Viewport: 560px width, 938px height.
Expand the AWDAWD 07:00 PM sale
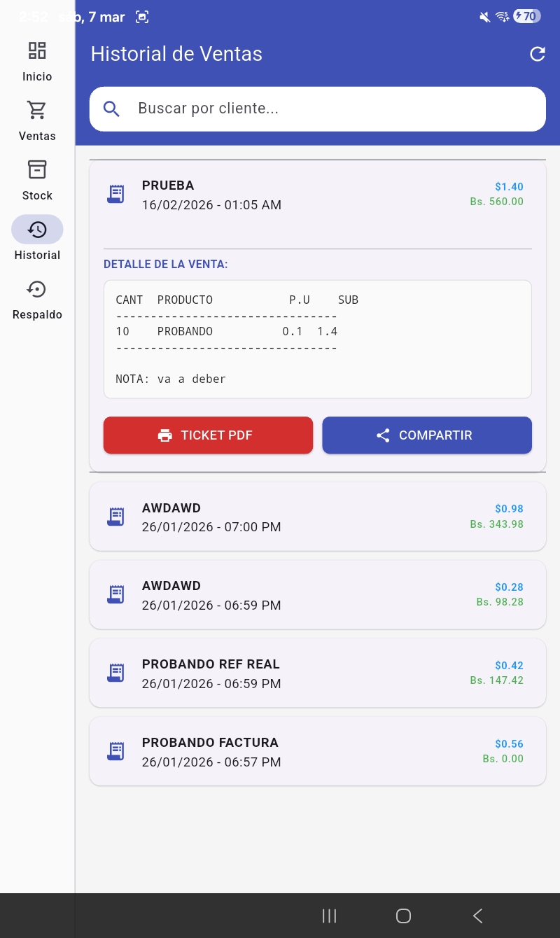tap(317, 517)
